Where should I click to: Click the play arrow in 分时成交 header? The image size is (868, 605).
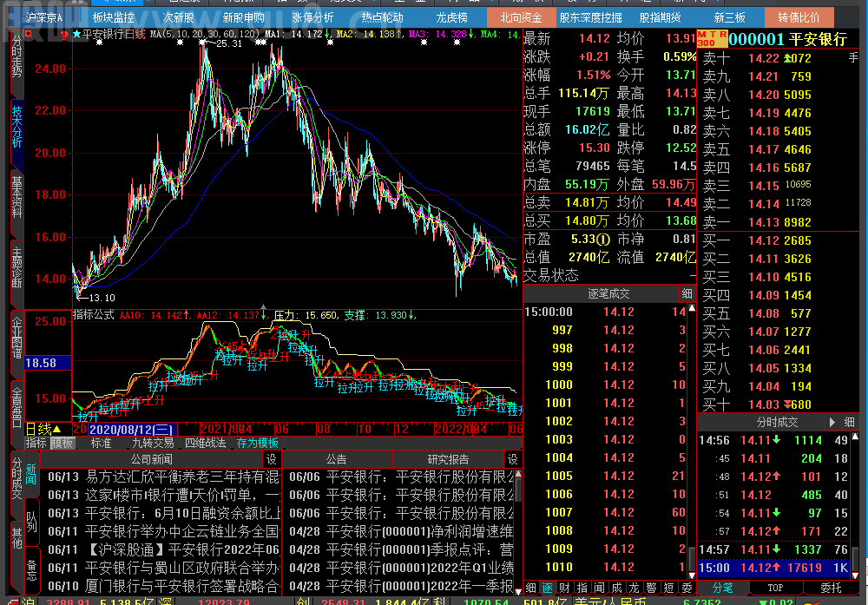click(832, 423)
